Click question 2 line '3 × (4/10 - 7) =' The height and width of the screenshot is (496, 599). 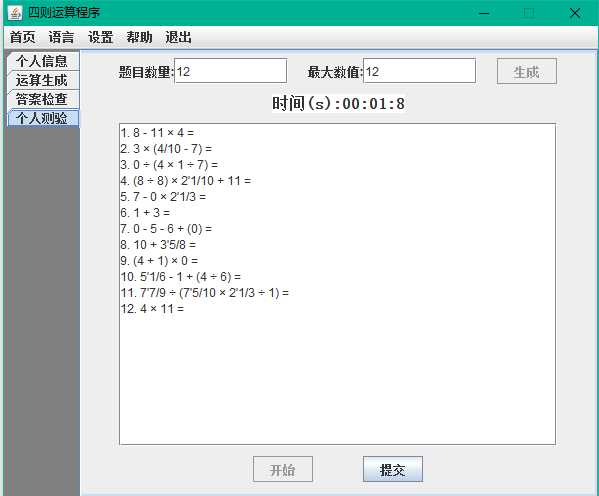(x=166, y=149)
